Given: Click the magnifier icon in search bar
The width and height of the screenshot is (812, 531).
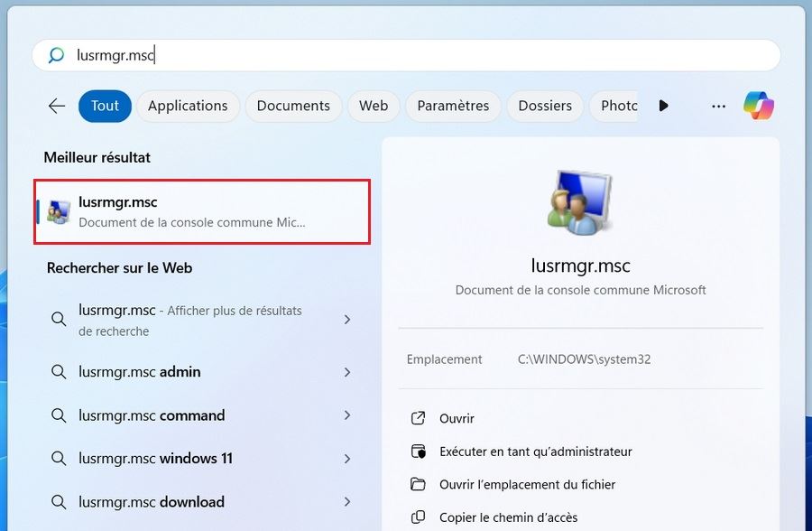Looking at the screenshot, I should pyautogui.click(x=56, y=55).
